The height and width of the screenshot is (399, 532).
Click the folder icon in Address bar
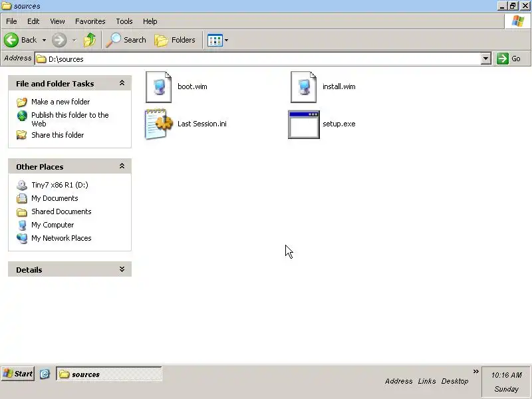[41, 59]
